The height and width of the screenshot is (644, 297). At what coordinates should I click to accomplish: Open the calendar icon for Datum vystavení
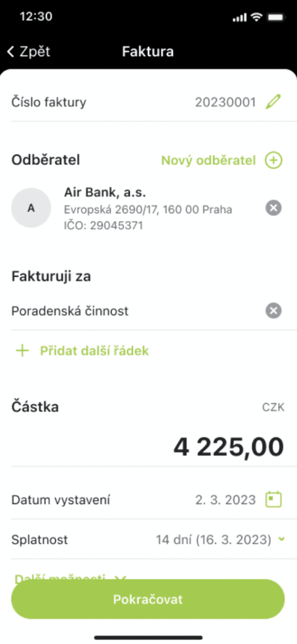(274, 500)
